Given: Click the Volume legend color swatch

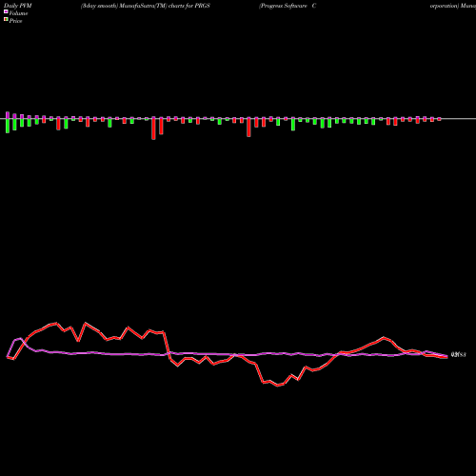Looking at the screenshot, I should 6,11.
